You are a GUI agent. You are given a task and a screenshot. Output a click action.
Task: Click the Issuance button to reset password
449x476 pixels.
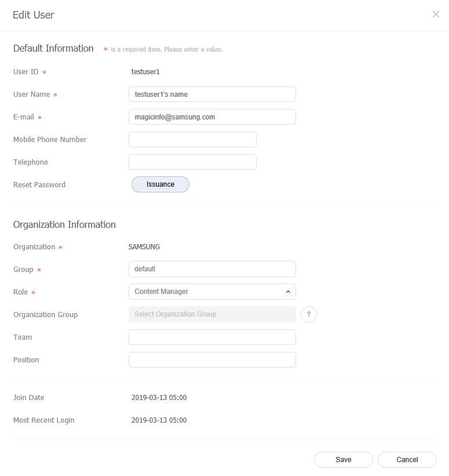click(x=160, y=184)
